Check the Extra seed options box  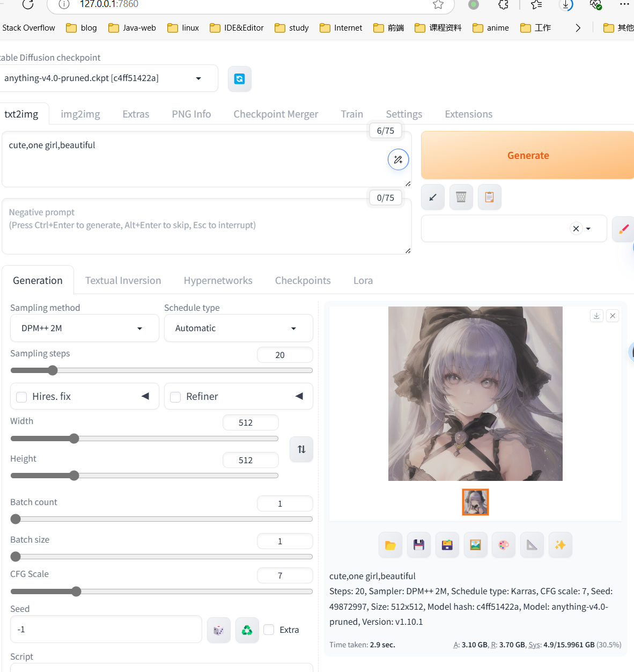tap(268, 629)
